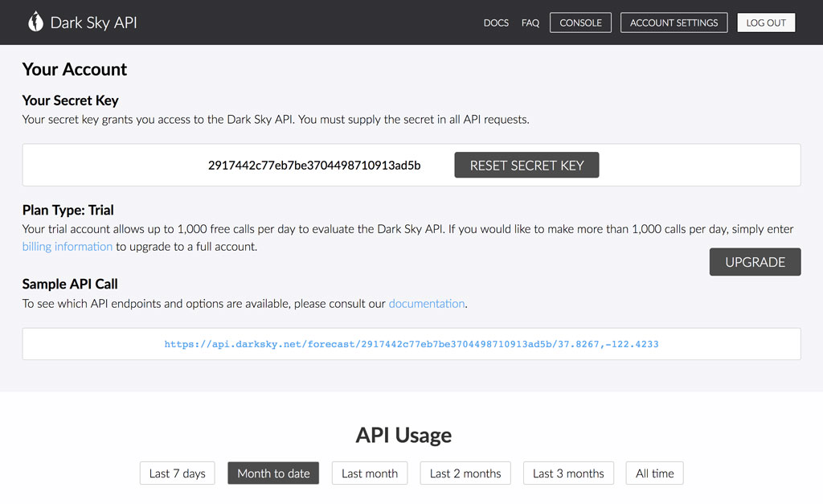The image size is (823, 504).
Task: Click the UPGRADE button
Action: (755, 261)
